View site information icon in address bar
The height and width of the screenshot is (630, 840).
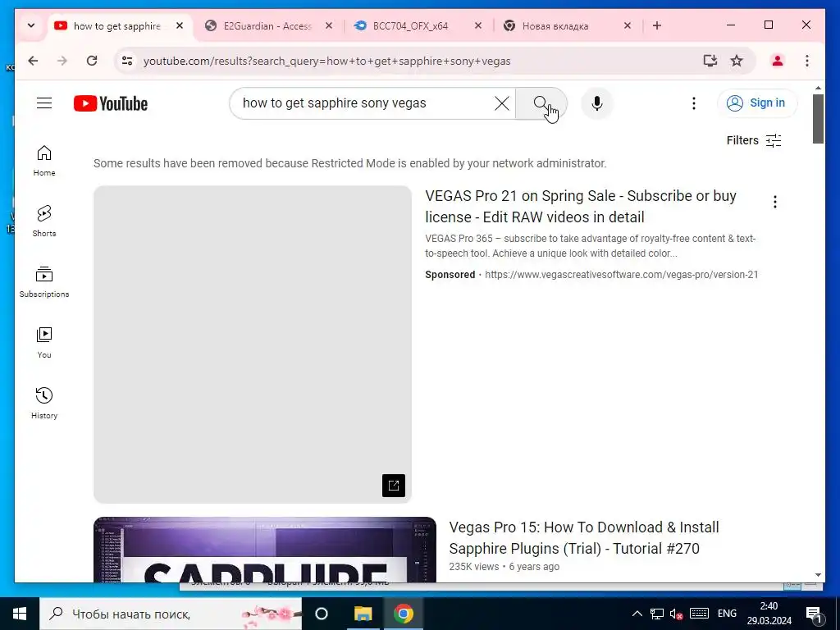[x=127, y=61]
